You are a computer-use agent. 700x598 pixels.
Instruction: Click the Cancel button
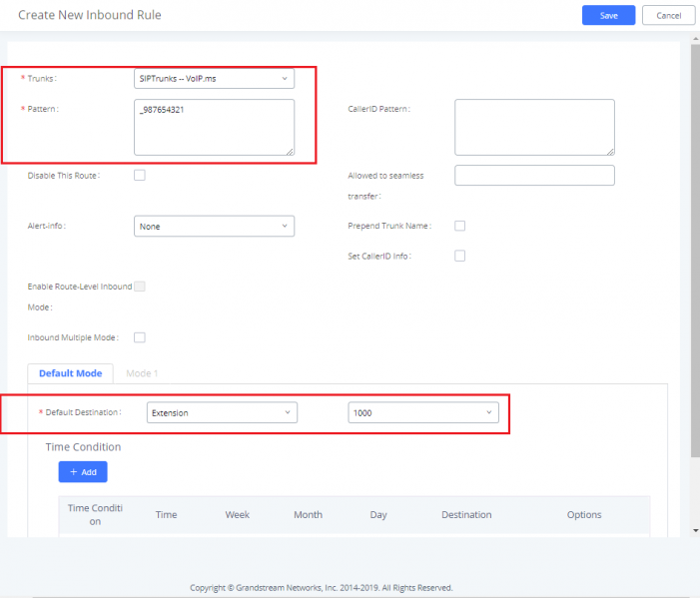pyautogui.click(x=668, y=15)
